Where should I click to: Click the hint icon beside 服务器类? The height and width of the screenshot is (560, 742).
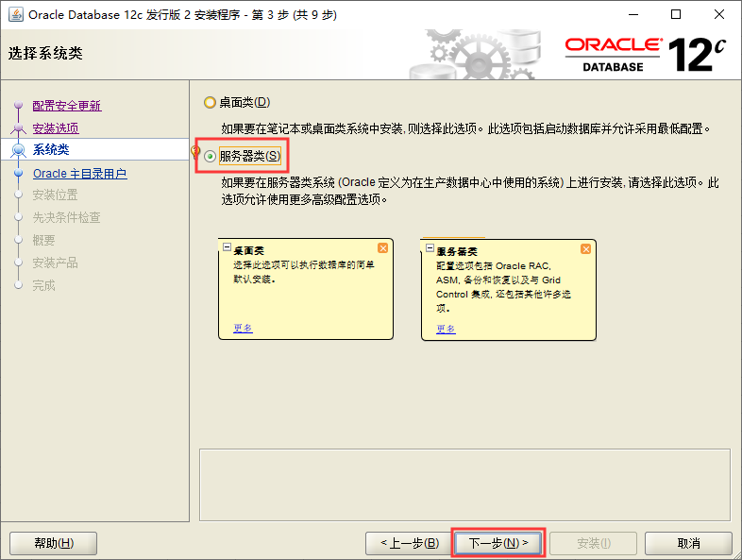pos(196,155)
